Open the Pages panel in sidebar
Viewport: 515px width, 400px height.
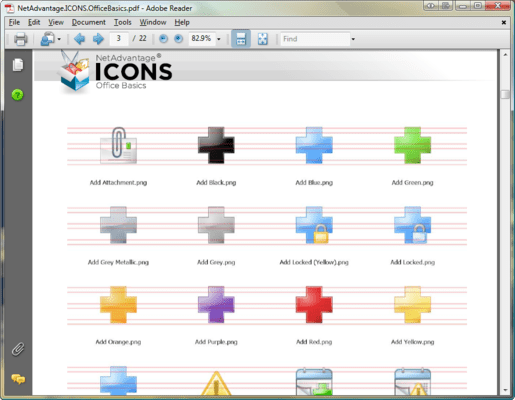pos(18,65)
